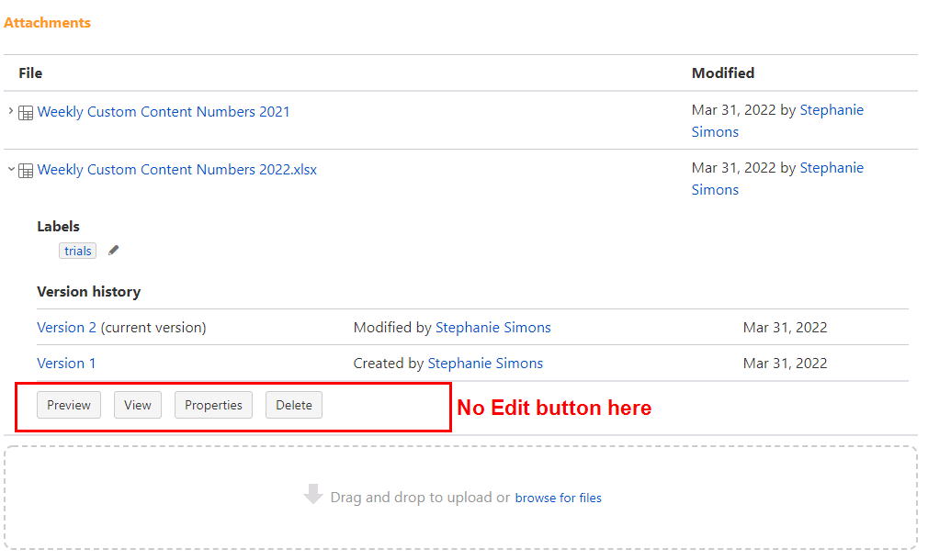Click the Preview button
This screenshot has height=560, width=928.
68,404
